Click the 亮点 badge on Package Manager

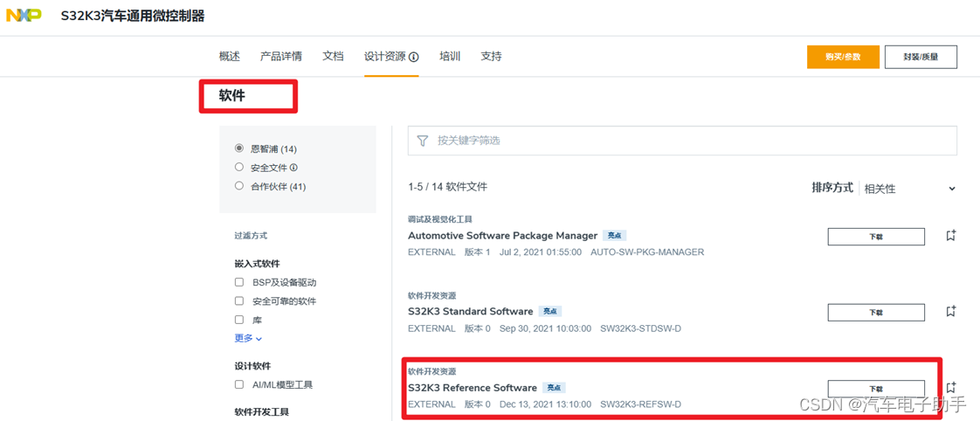coord(614,236)
